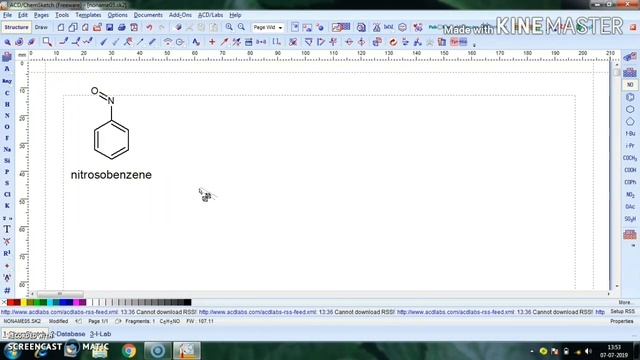640x360 pixels.
Task: Insert the COOH carboxyl group template
Action: 630,170
